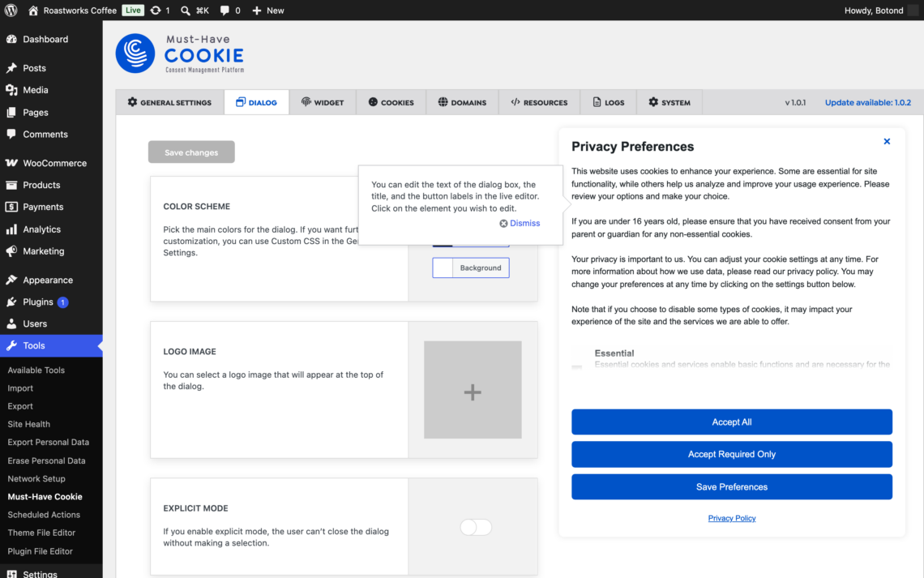Open Payments dollar icon
Viewport: 924px width, 578px height.
click(12, 207)
